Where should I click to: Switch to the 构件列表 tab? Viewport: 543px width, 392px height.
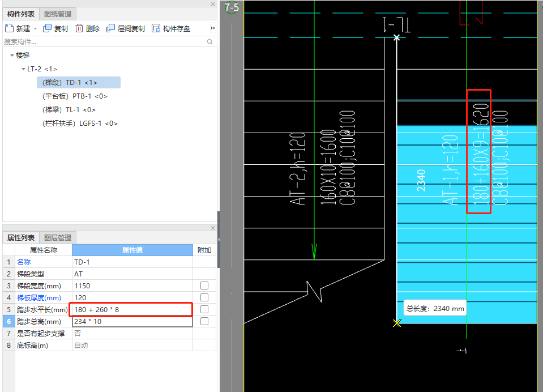(21, 14)
